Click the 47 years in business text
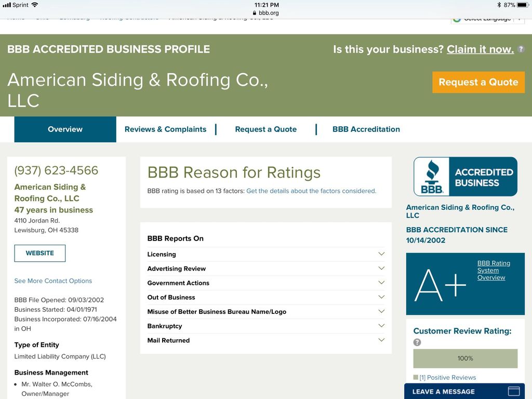 54,210
